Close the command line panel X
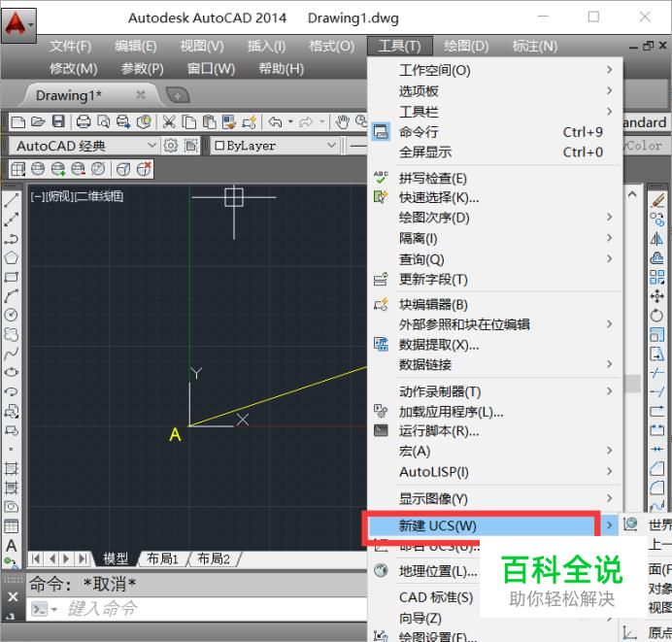 click(x=13, y=597)
